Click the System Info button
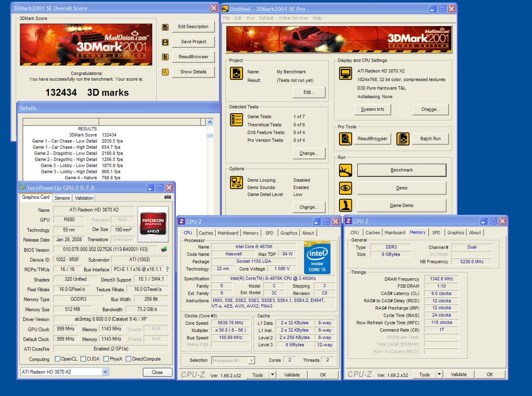The image size is (532, 396). 372,110
